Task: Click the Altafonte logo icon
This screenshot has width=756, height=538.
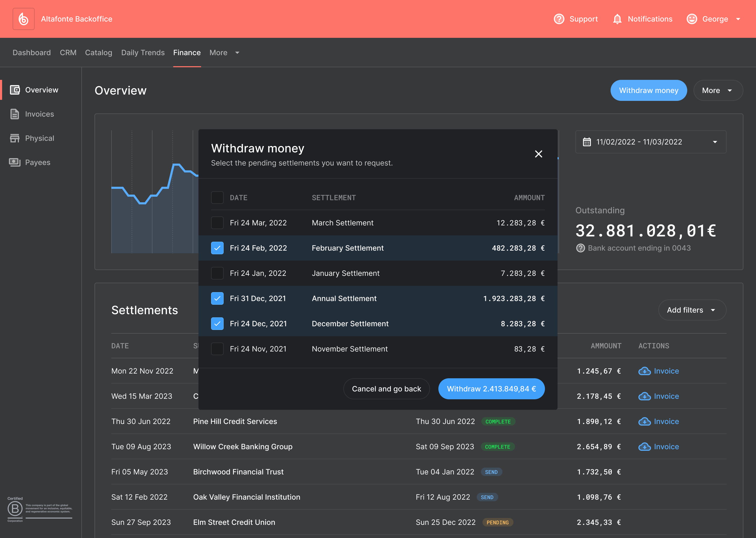Action: [24, 19]
